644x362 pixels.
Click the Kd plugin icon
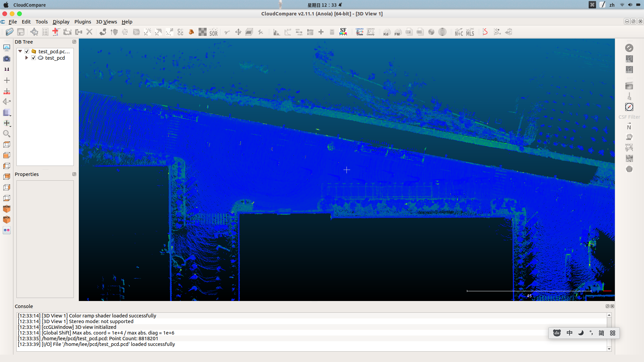(386, 32)
